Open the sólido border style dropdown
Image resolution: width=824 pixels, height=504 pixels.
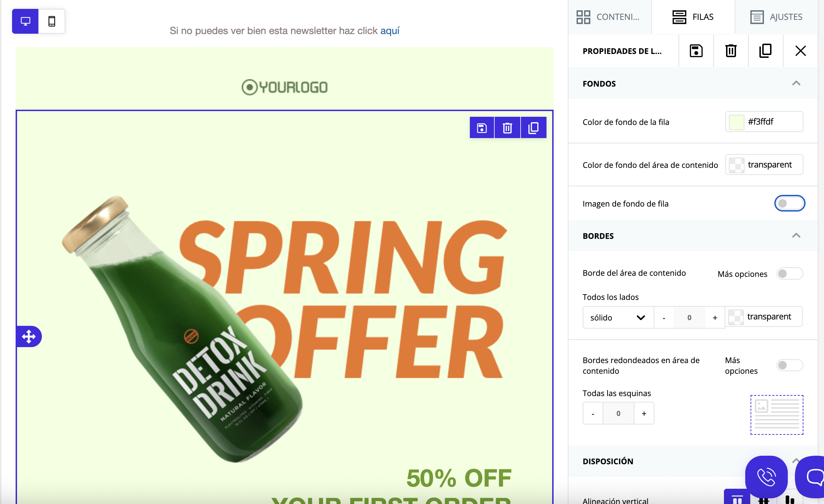[x=618, y=318]
